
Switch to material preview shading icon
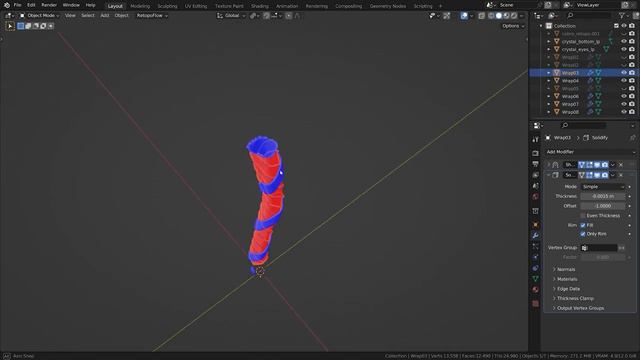(x=507, y=16)
